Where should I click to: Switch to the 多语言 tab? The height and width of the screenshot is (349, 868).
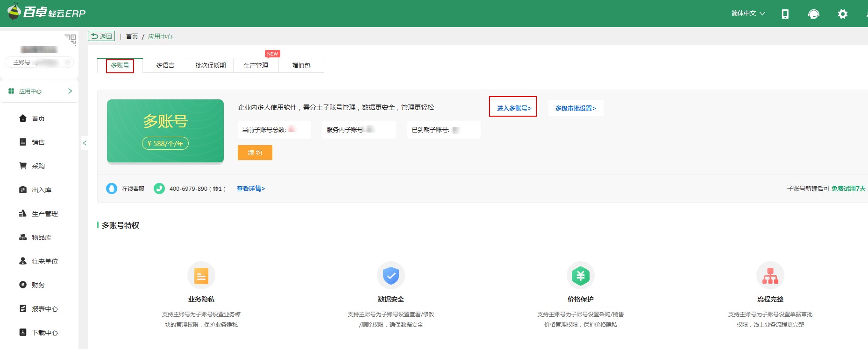165,65
